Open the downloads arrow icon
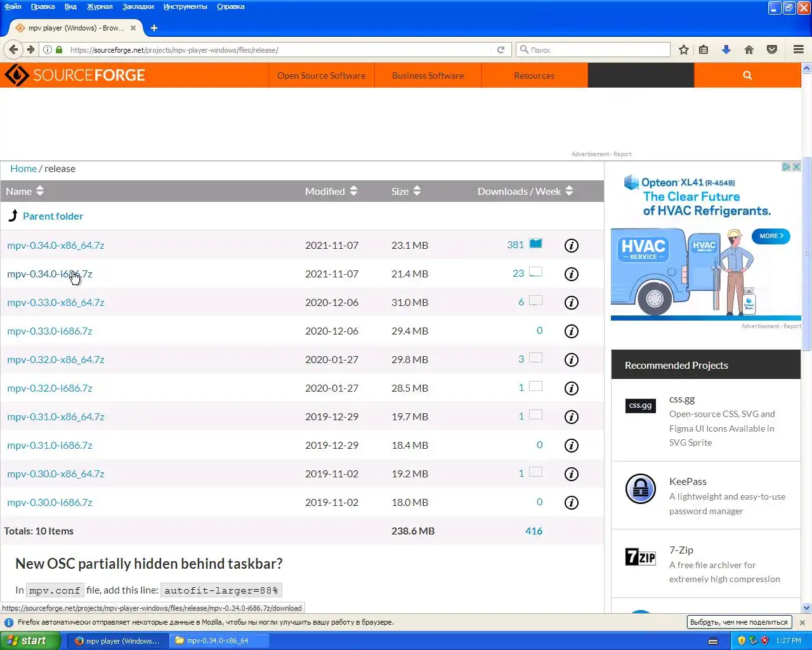This screenshot has height=650, width=812. click(726, 50)
